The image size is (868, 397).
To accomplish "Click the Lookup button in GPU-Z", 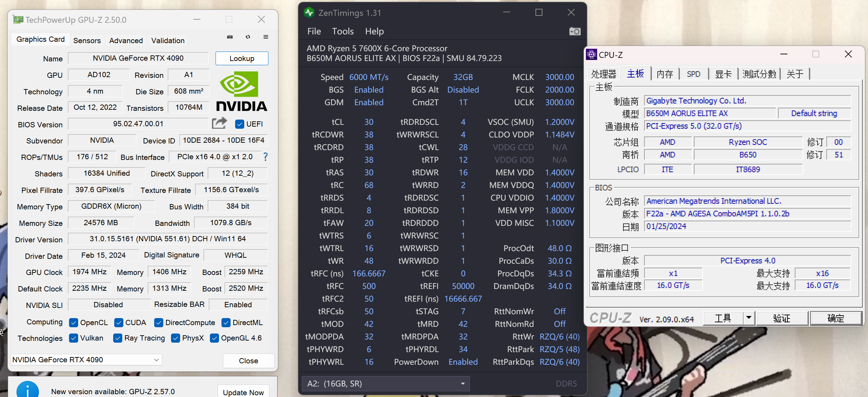I will click(241, 58).
